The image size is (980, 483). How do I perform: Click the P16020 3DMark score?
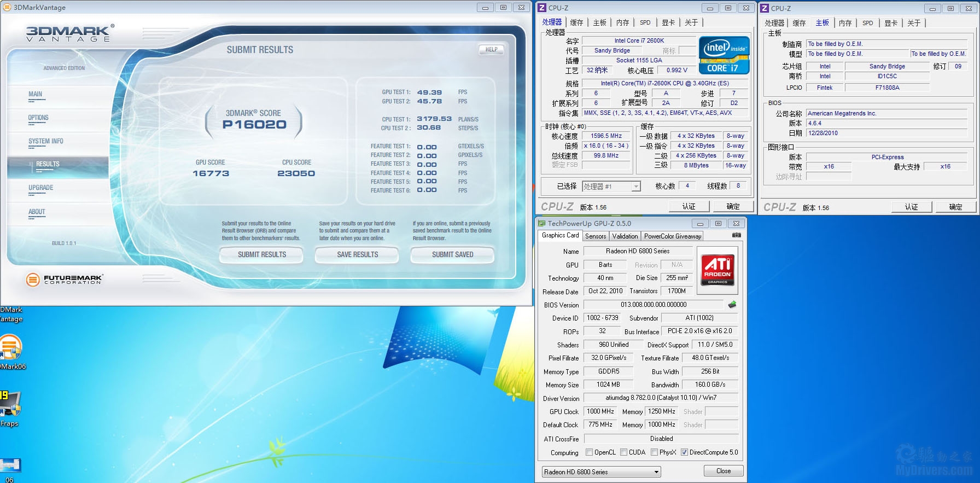pyautogui.click(x=254, y=125)
